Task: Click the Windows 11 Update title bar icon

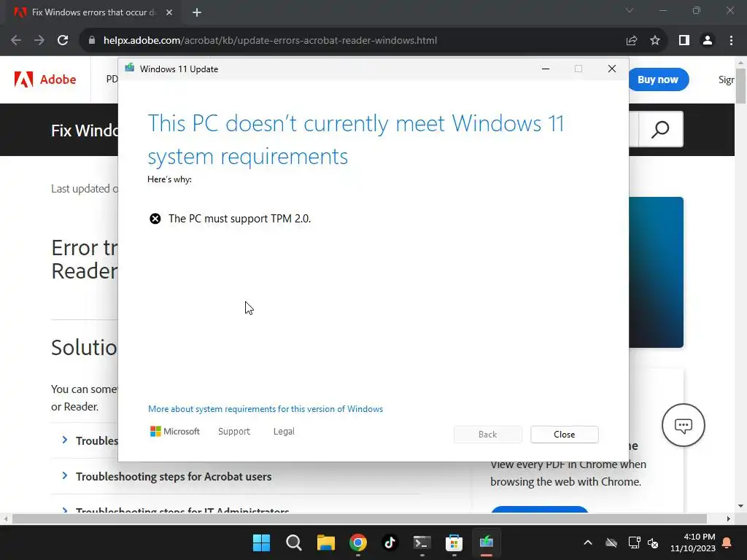Action: click(x=130, y=68)
